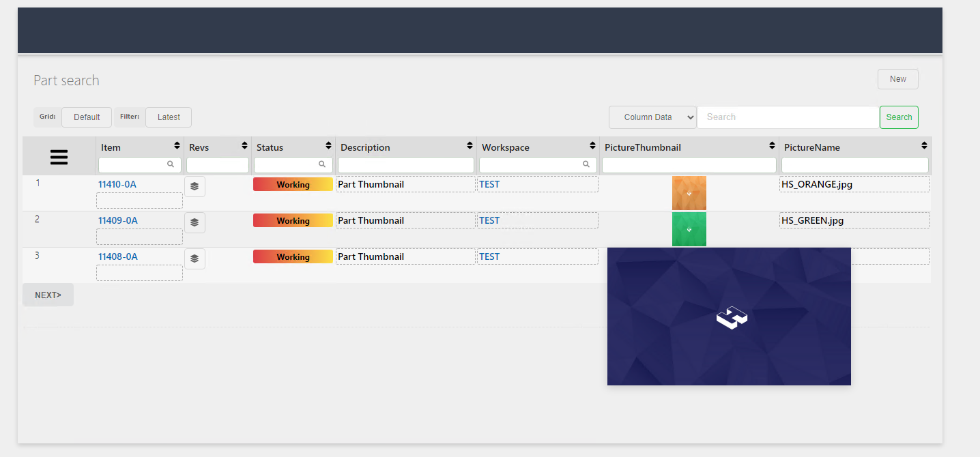980x457 pixels.
Task: Sort by the Workspace column arrows
Action: click(x=592, y=146)
